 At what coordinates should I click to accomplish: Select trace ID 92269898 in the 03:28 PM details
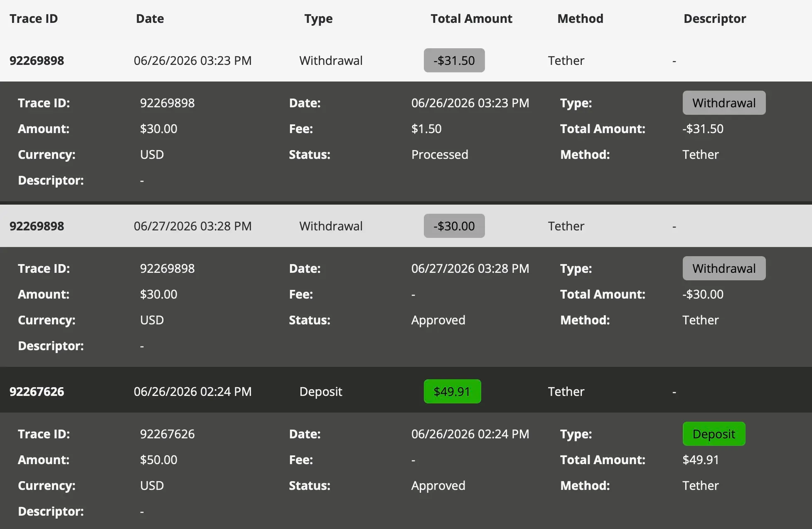click(167, 269)
